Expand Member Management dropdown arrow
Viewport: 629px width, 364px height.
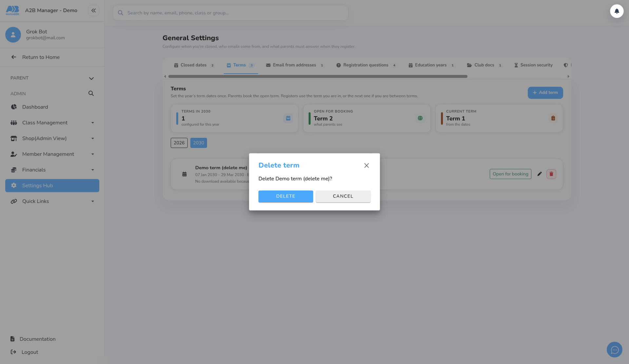(x=93, y=154)
